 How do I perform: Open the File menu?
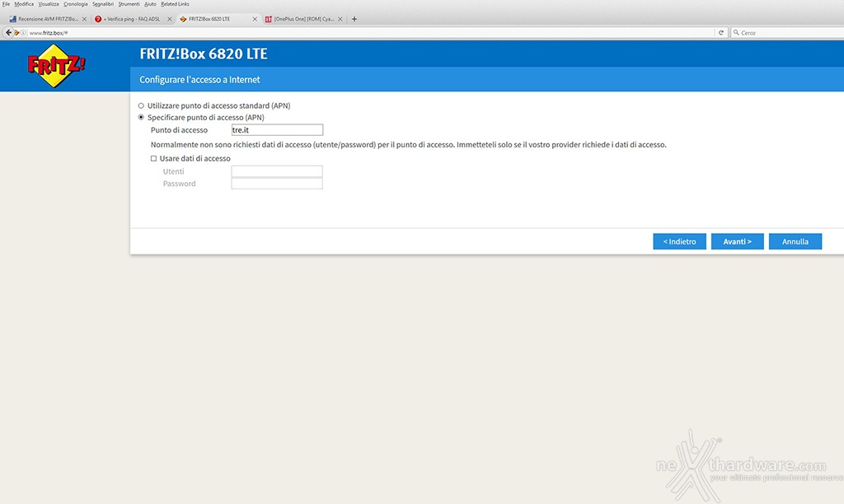pyautogui.click(x=7, y=4)
